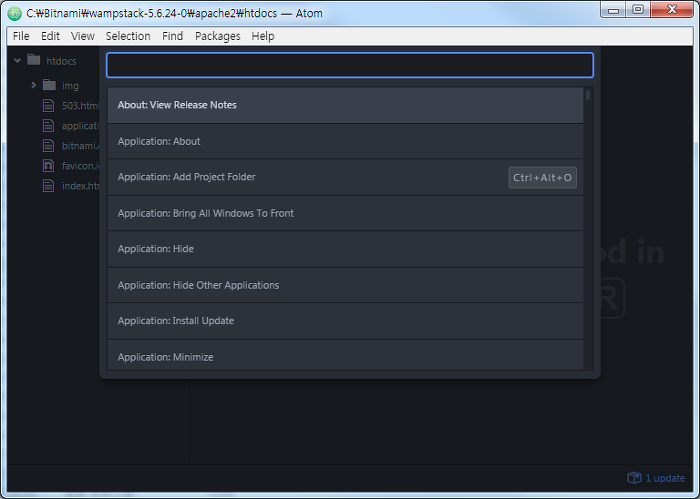This screenshot has height=499, width=700.
Task: Click the command palette scrollbar thumb
Action: (x=588, y=95)
